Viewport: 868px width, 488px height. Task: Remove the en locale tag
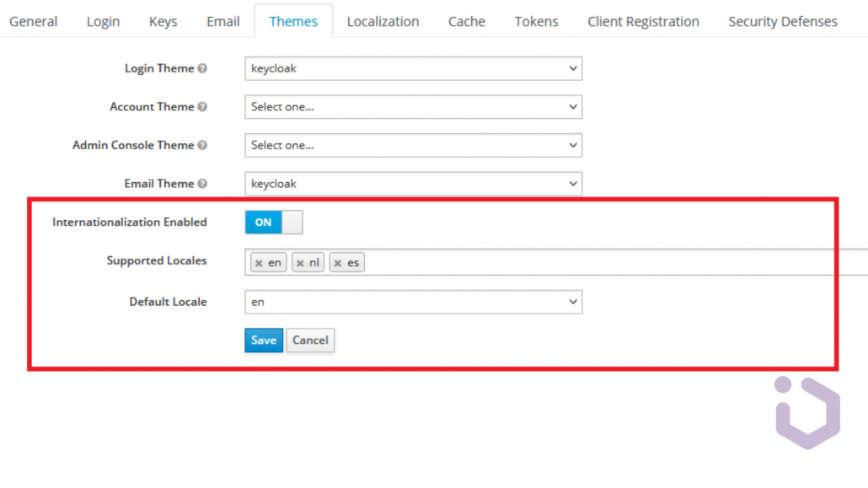[259, 262]
